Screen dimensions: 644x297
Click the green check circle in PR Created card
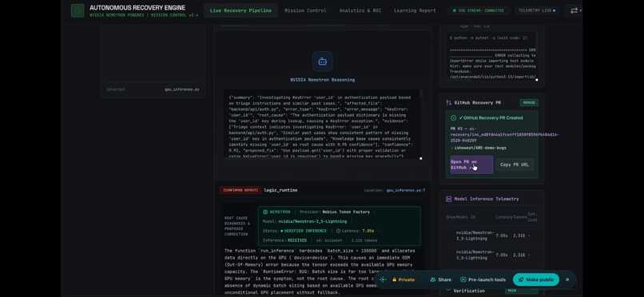coord(453,117)
